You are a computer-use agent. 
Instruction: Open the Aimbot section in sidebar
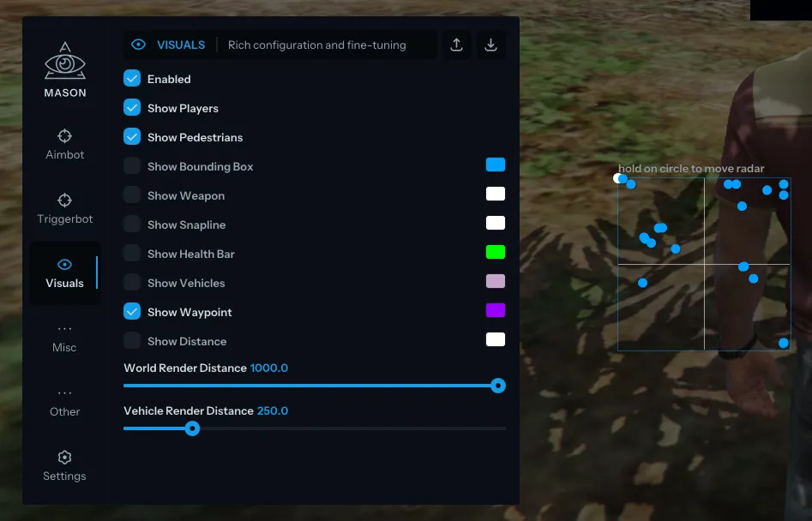(64, 144)
